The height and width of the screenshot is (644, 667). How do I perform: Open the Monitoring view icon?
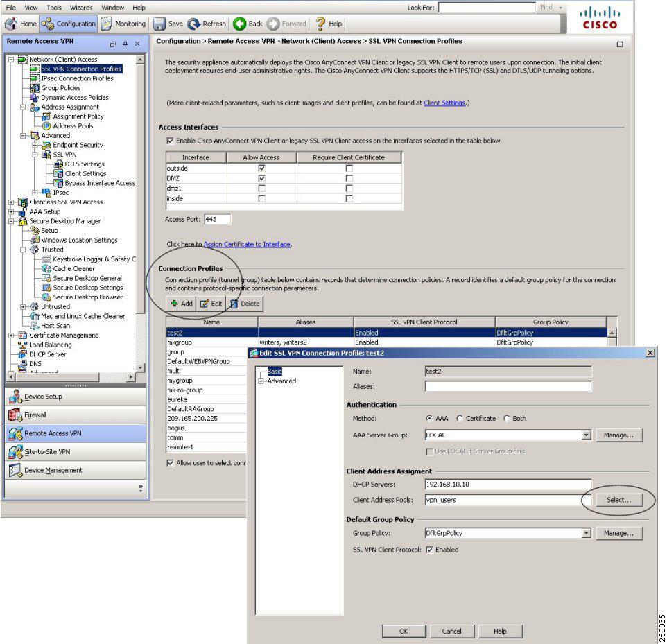click(x=106, y=24)
